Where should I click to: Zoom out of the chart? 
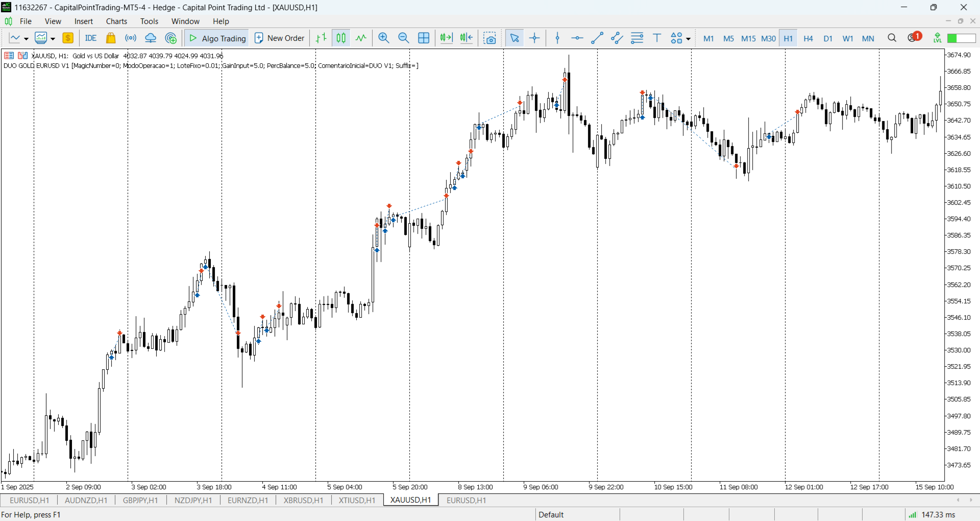tap(404, 38)
